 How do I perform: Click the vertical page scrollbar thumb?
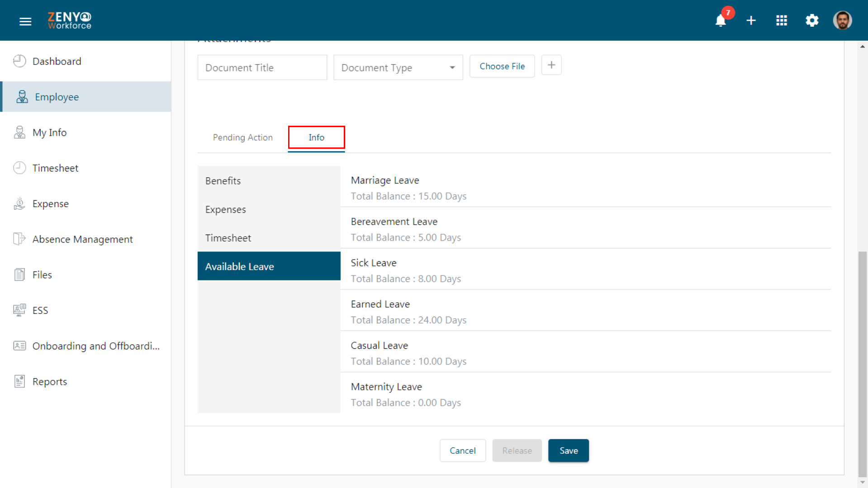coord(863,363)
